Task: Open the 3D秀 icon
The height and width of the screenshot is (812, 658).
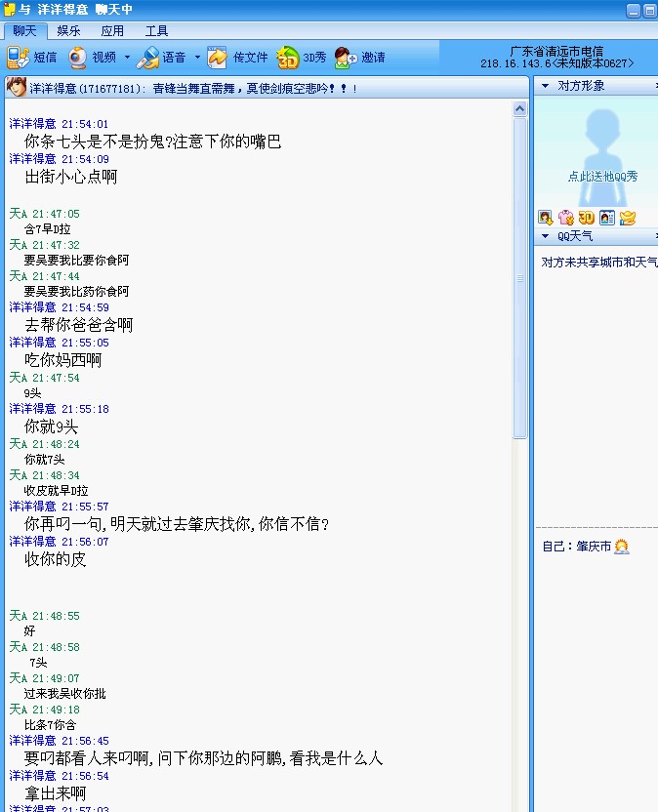Action: click(287, 58)
